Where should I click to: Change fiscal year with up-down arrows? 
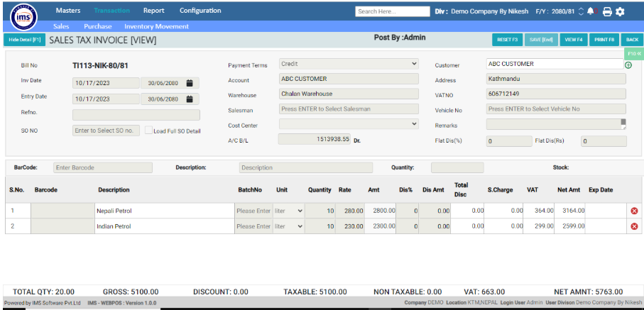click(580, 11)
